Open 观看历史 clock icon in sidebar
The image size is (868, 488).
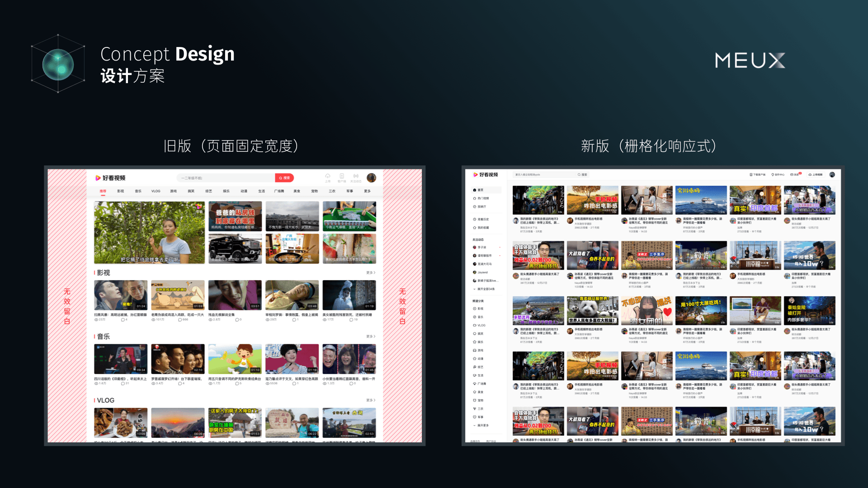475,220
